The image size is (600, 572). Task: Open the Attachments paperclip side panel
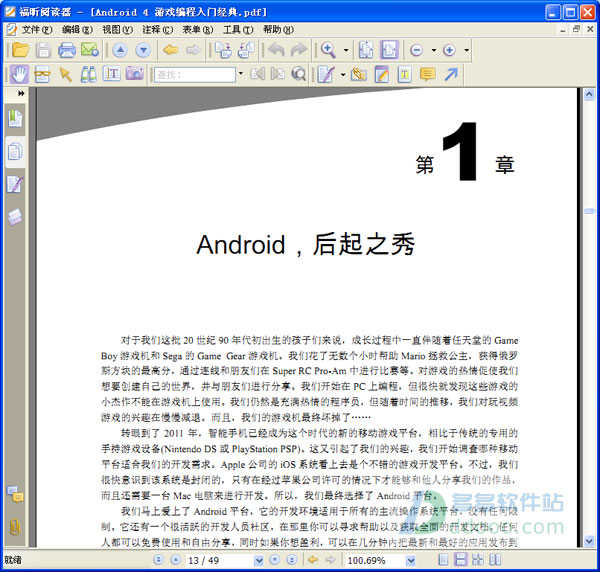pyautogui.click(x=15, y=527)
